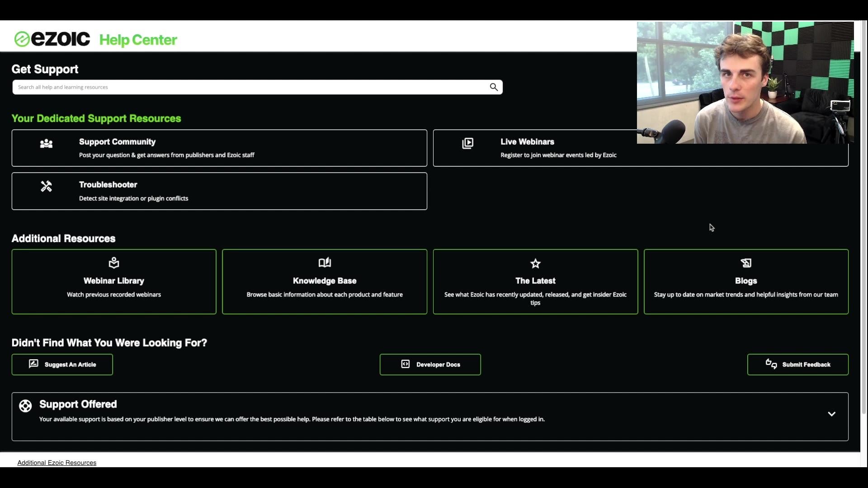Click the Blogs card icon

coord(746,263)
